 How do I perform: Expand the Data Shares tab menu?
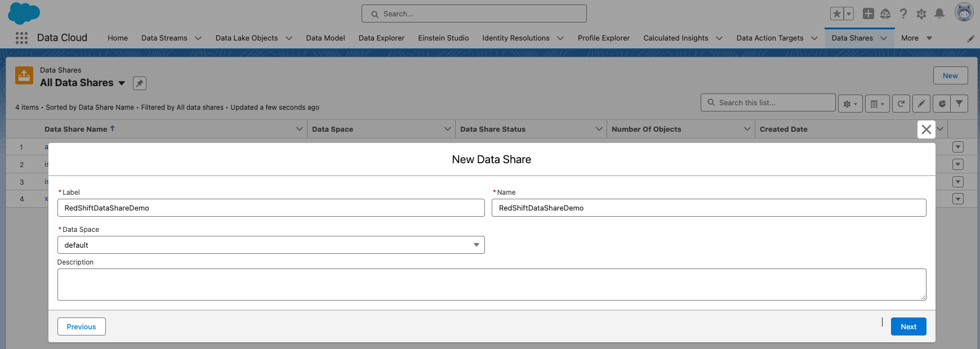884,38
